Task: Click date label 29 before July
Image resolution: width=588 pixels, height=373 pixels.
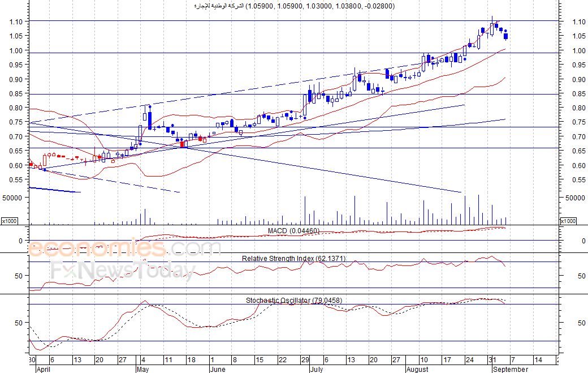Action: 305,360
